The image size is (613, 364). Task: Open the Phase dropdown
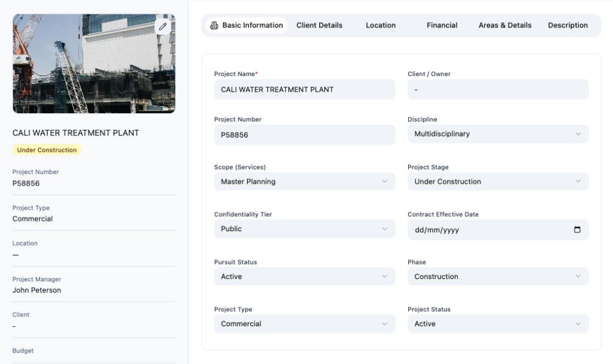click(497, 277)
